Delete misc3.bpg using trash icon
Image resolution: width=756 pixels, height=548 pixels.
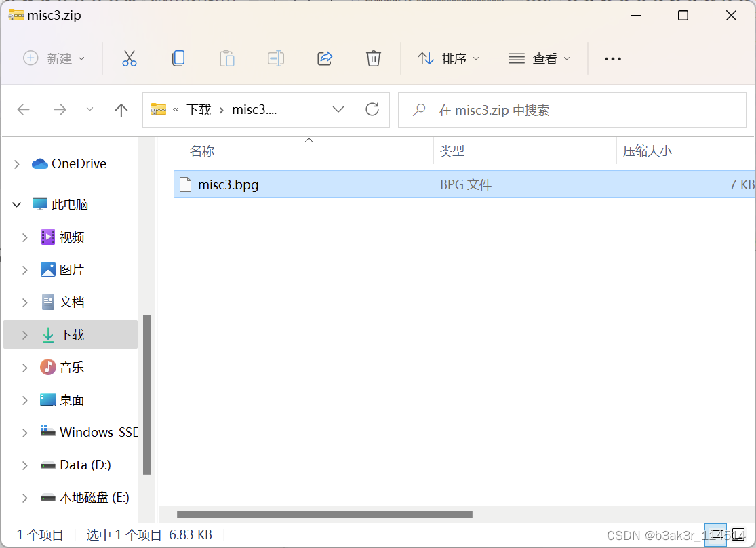(374, 58)
